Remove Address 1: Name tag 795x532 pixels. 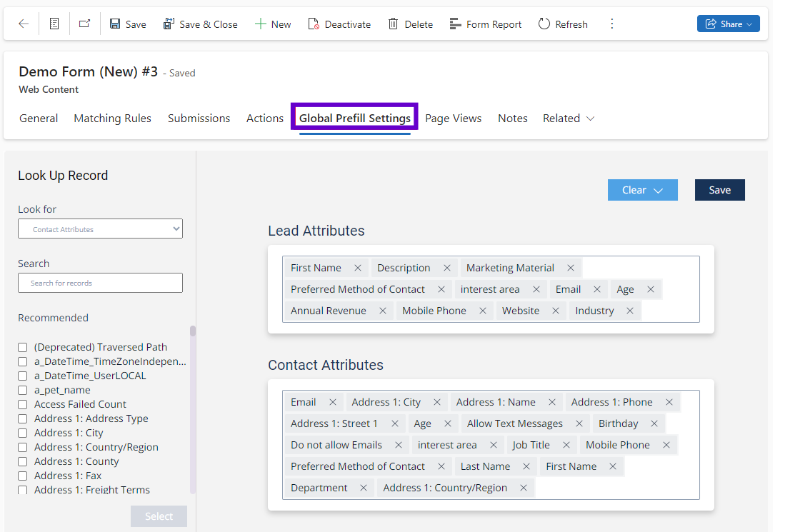point(551,402)
